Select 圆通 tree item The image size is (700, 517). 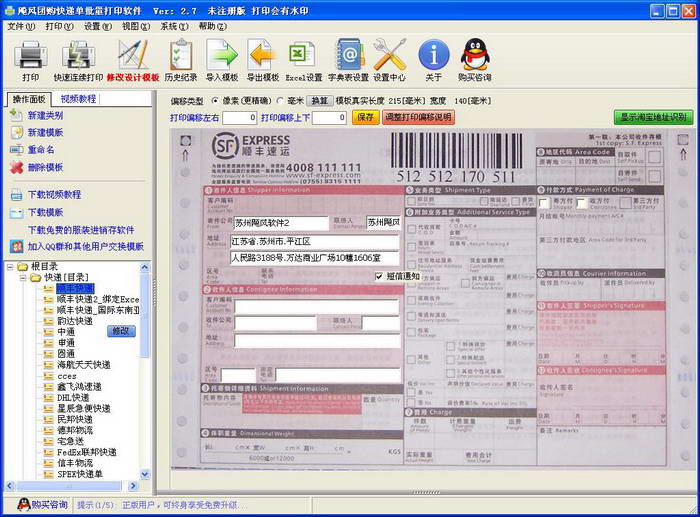(x=66, y=354)
